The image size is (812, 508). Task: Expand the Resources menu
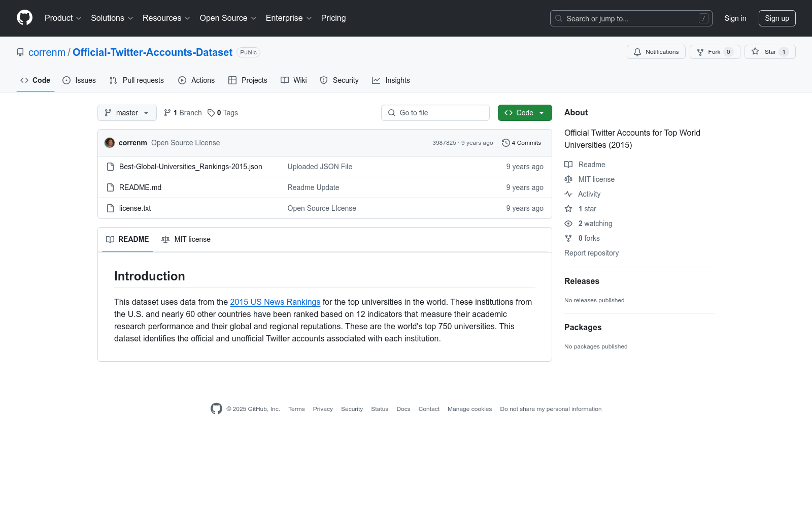[x=166, y=18]
